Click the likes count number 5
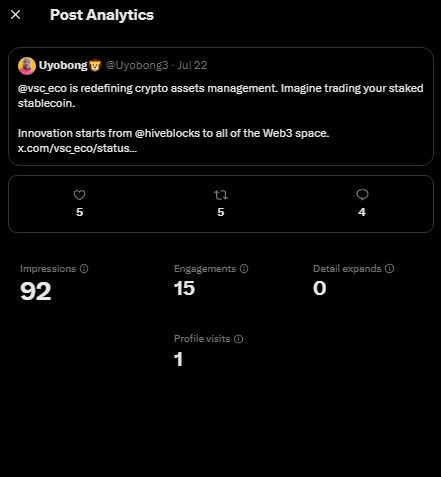 pos(79,212)
